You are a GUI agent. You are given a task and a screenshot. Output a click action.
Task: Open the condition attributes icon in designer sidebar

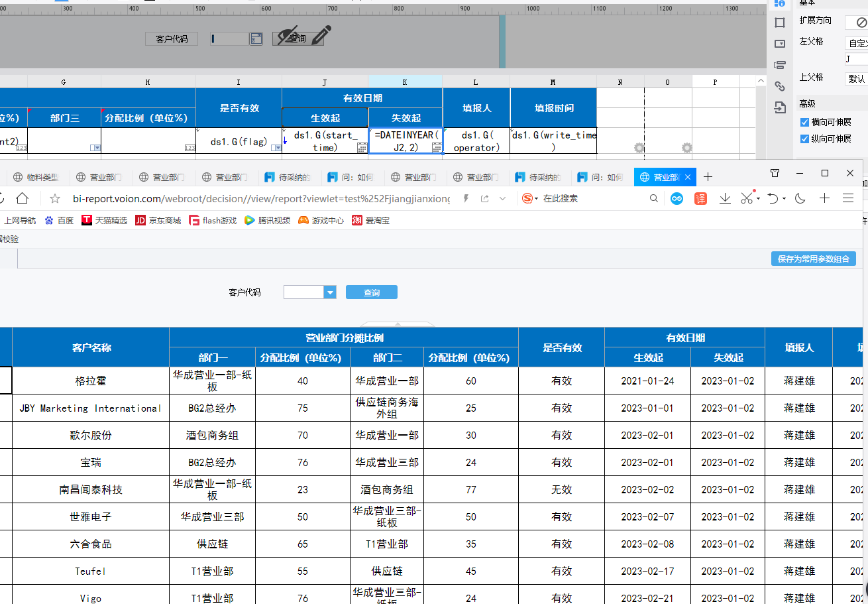coord(780,65)
